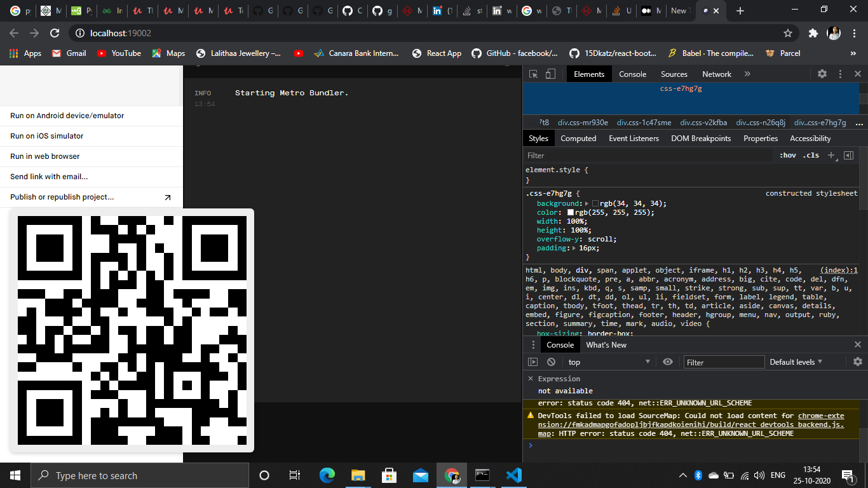Open the DevTools three-dot customize menu

tap(840, 74)
